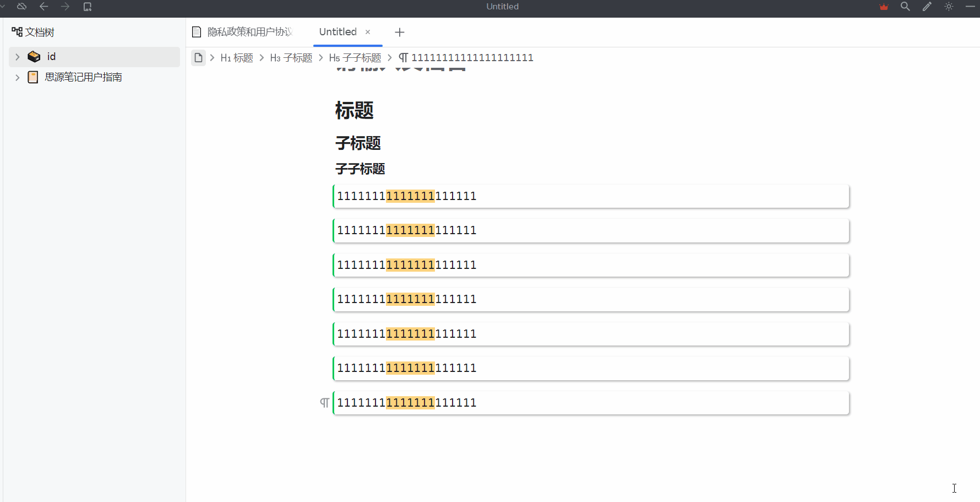Select the id notebook box icon

(x=34, y=57)
